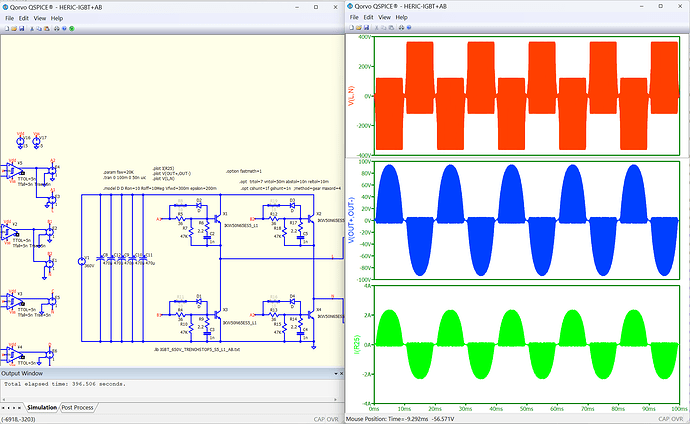Save the schematic with the left window floppy icon
690x424 pixels.
(21, 29)
